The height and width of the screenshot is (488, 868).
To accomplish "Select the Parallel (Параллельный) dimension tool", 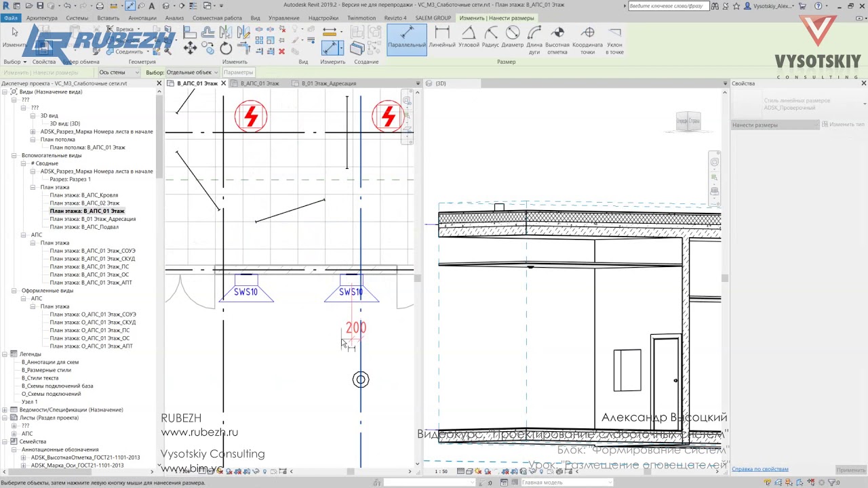I will tap(407, 39).
